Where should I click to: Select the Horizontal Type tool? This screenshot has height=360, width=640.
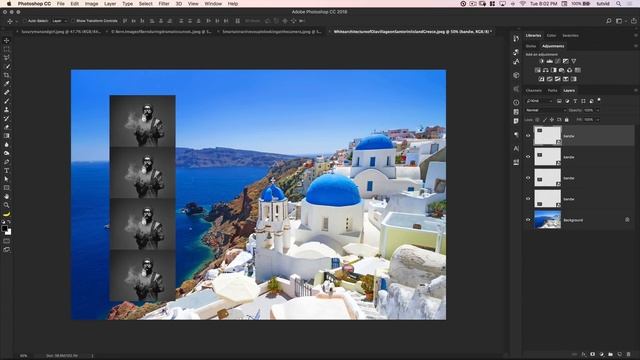7,171
